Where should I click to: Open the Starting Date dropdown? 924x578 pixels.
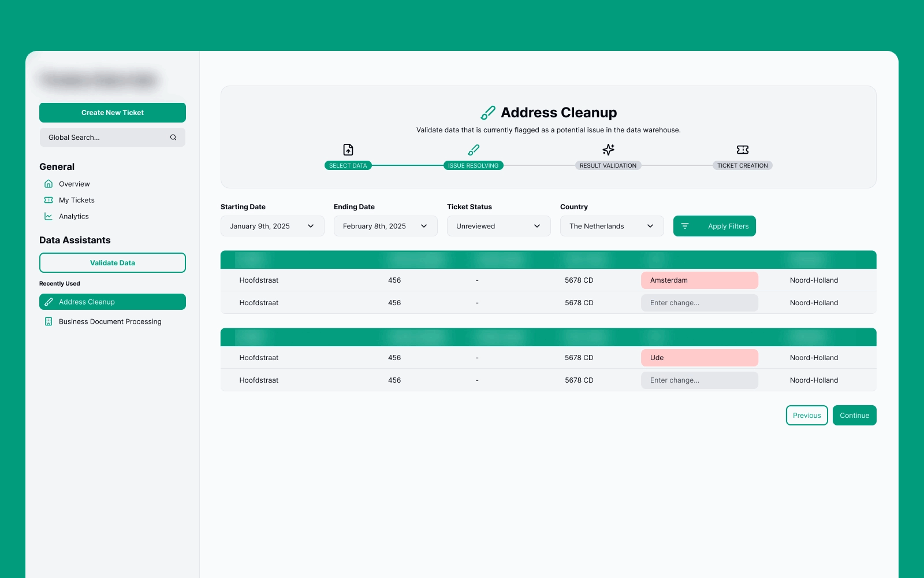(272, 226)
